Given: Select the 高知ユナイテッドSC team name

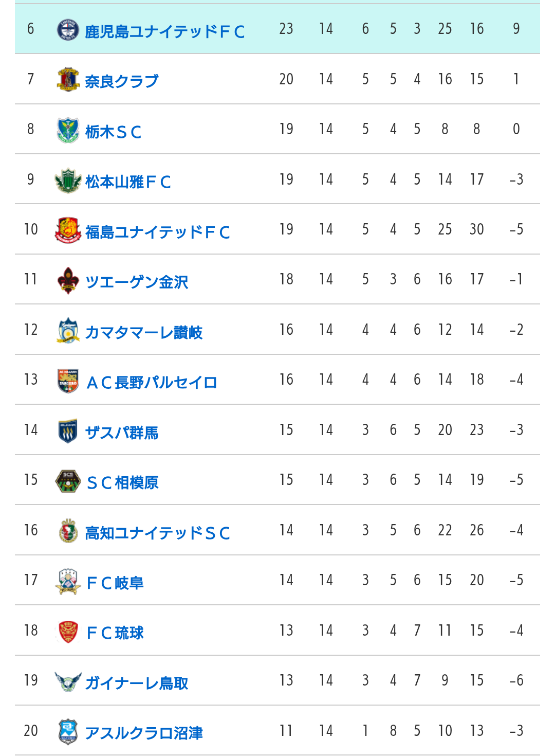Looking at the screenshot, I should 157,533.
